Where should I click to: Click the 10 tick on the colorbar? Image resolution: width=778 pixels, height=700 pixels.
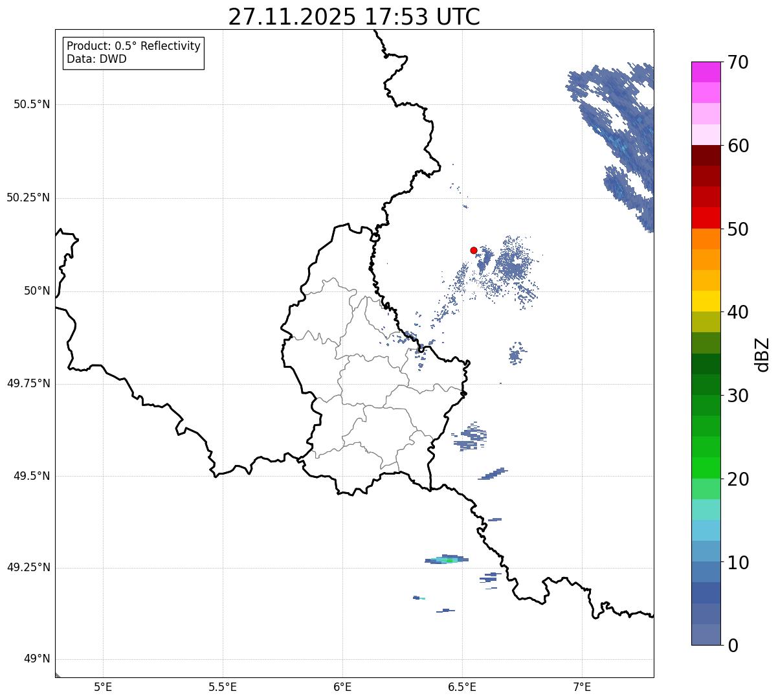(739, 563)
